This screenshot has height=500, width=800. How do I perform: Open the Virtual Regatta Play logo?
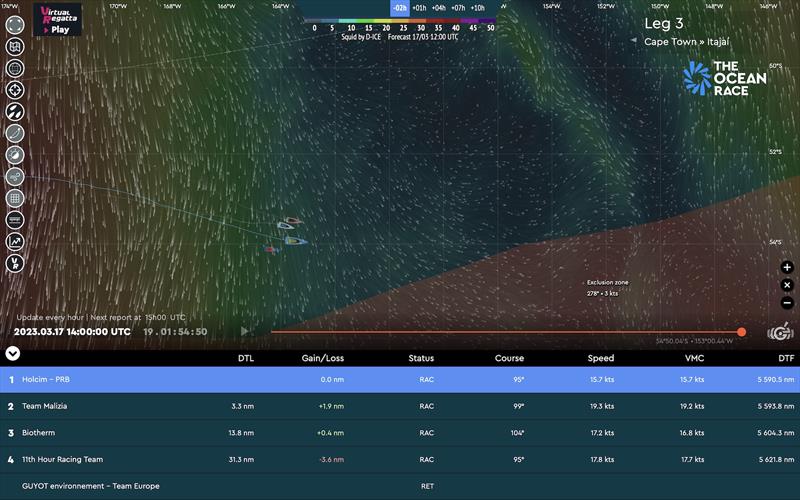click(57, 20)
